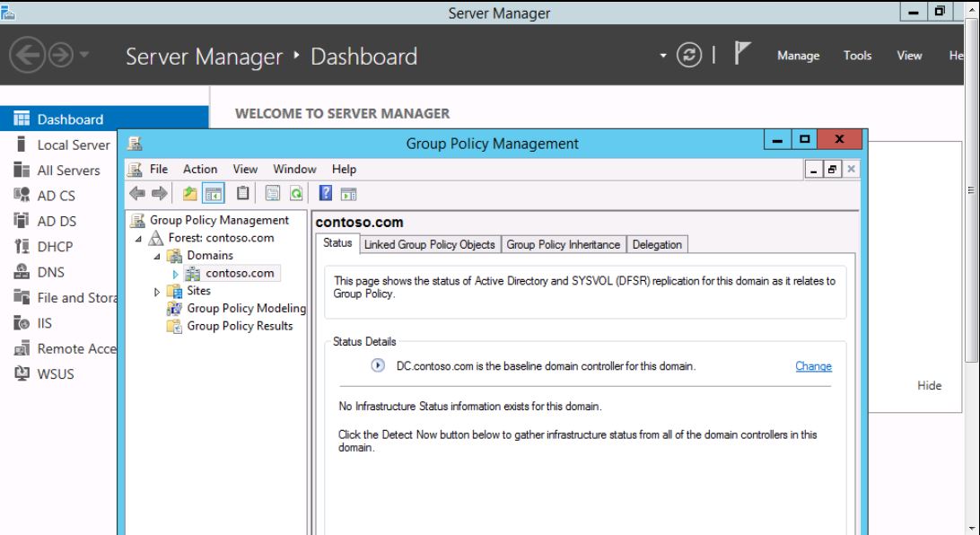Toggle the Show/Hide Console Tree icon
The height and width of the screenshot is (535, 980).
point(214,194)
